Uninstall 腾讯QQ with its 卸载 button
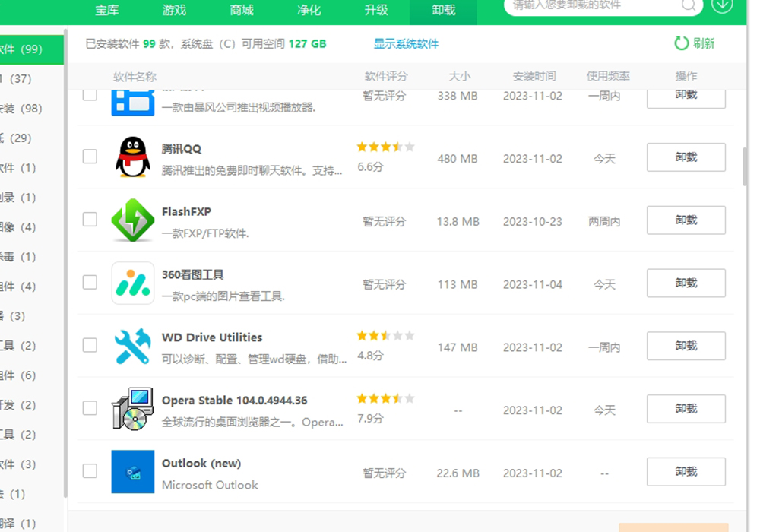 click(x=686, y=157)
